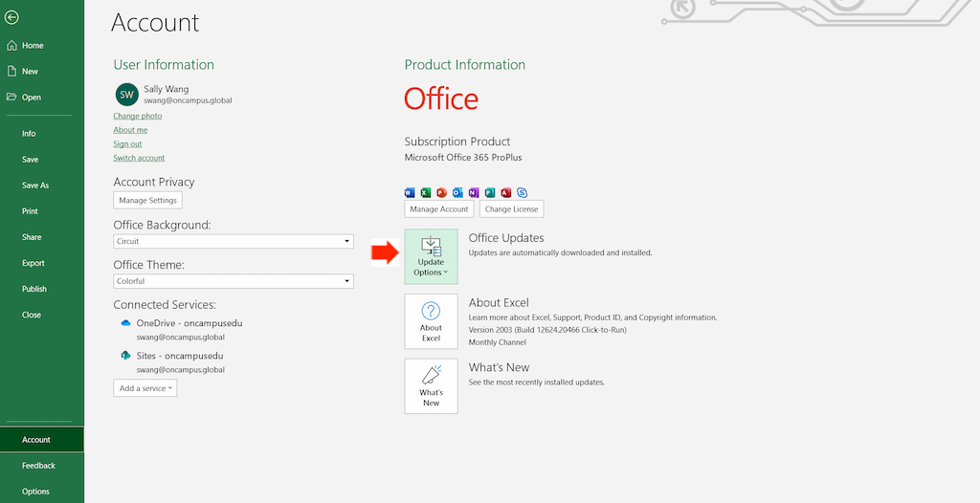Open the About Excel tile
Viewport: 980px width, 503px height.
pos(432,321)
